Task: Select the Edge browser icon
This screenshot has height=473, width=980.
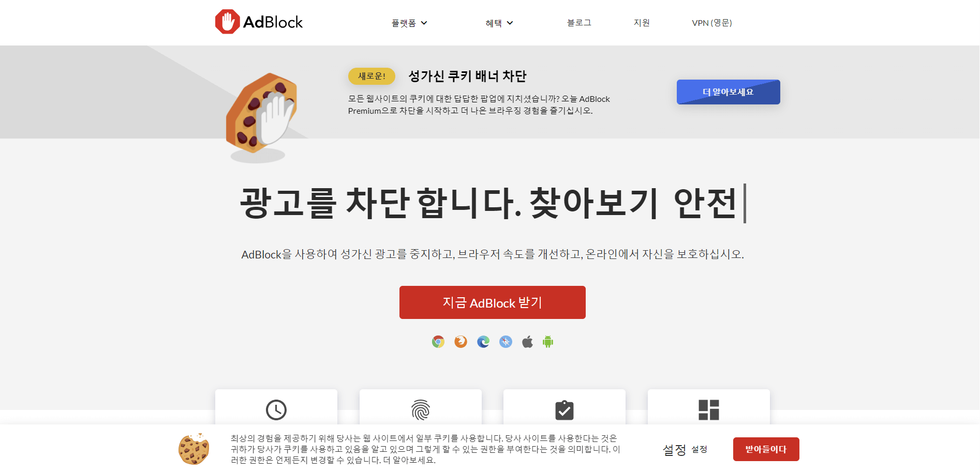Action: coord(483,342)
